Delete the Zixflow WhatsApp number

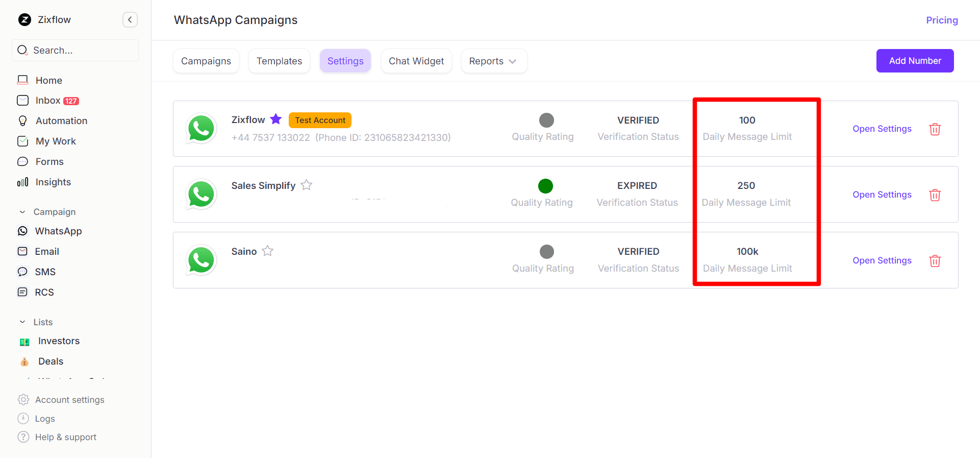[x=935, y=129]
